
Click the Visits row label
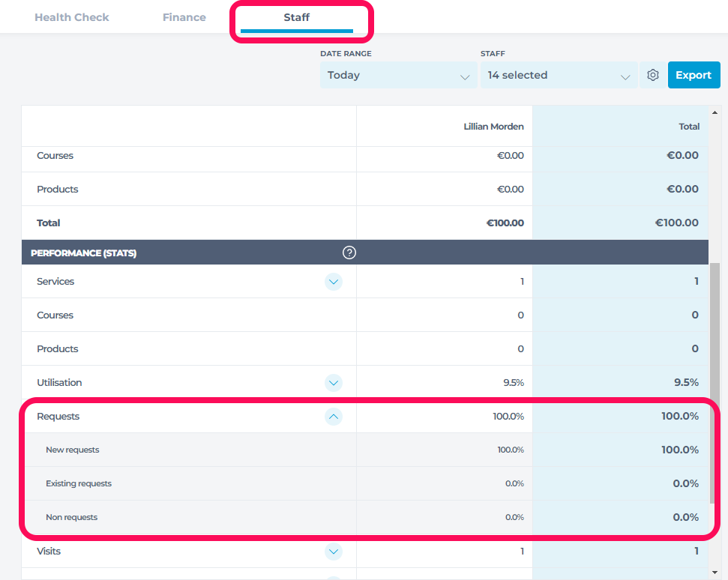coord(49,552)
